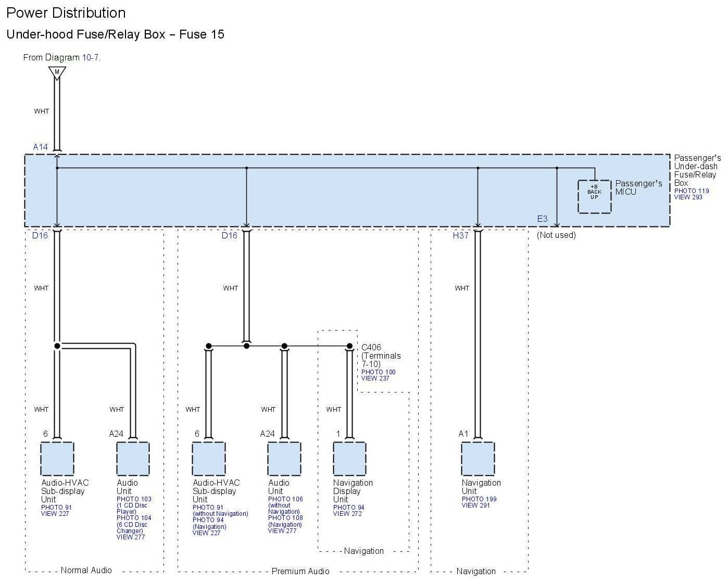Open PHOTO 100 link for C406
The width and height of the screenshot is (728, 582).
click(378, 372)
